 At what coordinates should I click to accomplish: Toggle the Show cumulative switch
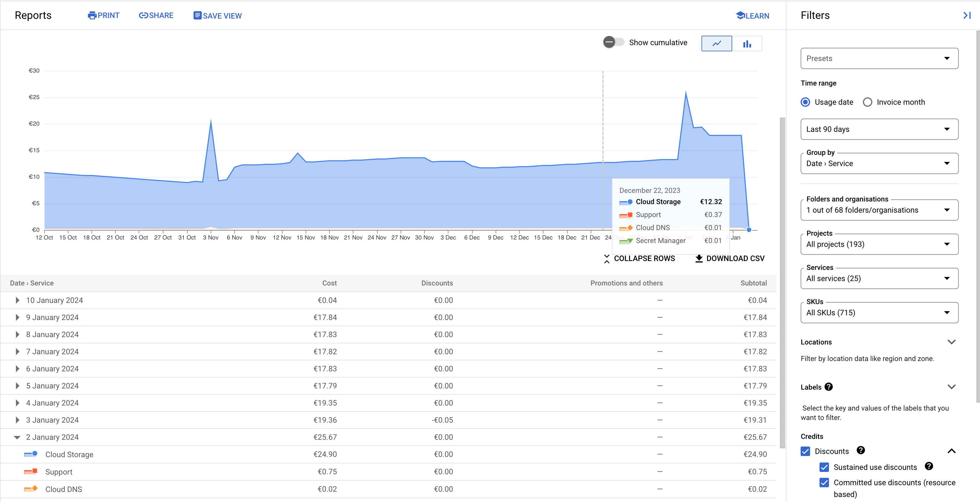click(x=613, y=42)
